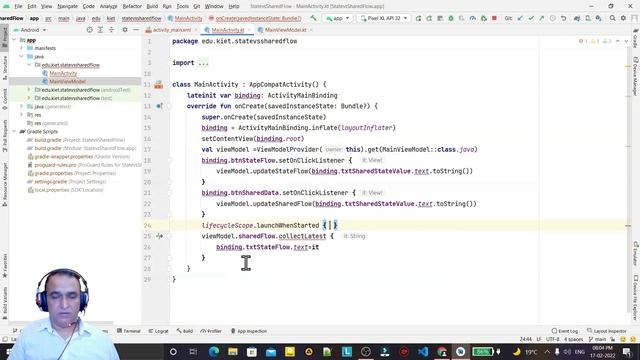Viewport: 640px width, 360px height.
Task: Switch to MainViewModel.kt tab
Action: click(x=285, y=30)
